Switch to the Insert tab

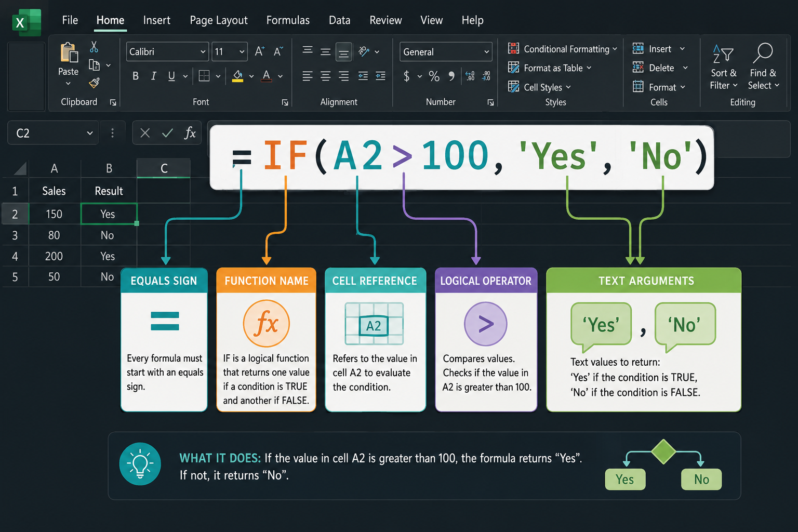pyautogui.click(x=156, y=20)
